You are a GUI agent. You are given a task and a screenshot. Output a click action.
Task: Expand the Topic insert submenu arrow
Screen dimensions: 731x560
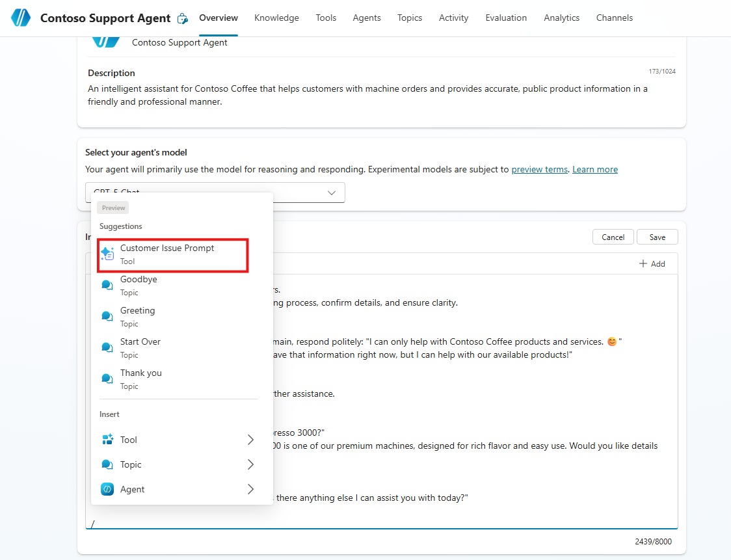pyautogui.click(x=250, y=464)
